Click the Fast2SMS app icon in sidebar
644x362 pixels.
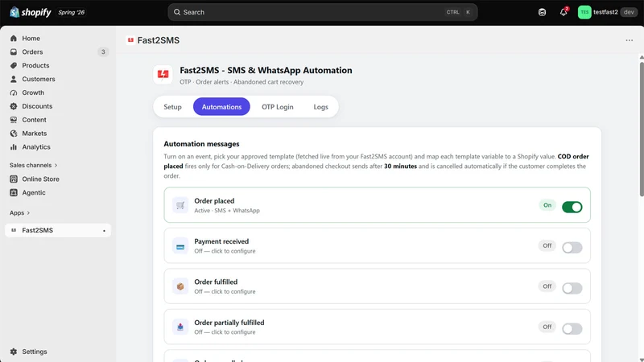[14, 230]
